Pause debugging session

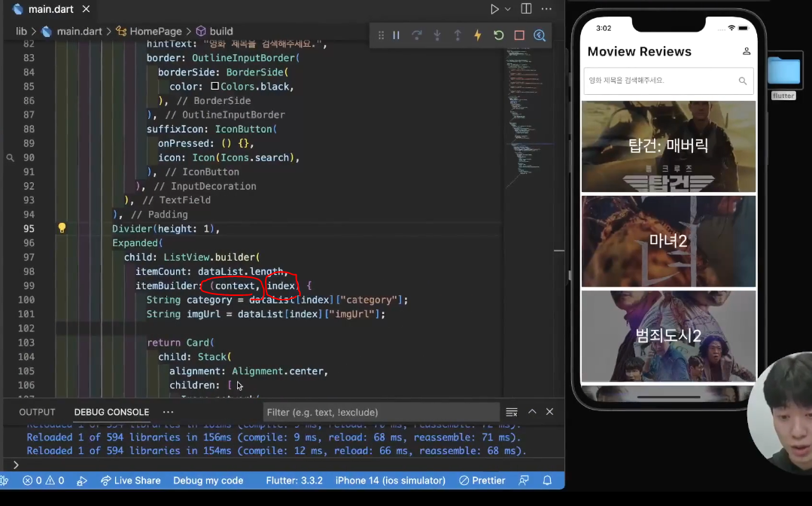[396, 35]
